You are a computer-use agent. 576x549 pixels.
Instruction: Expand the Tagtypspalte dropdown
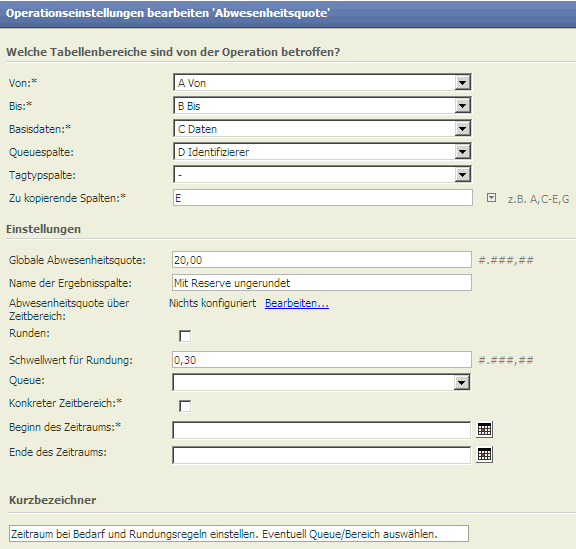coord(322,175)
